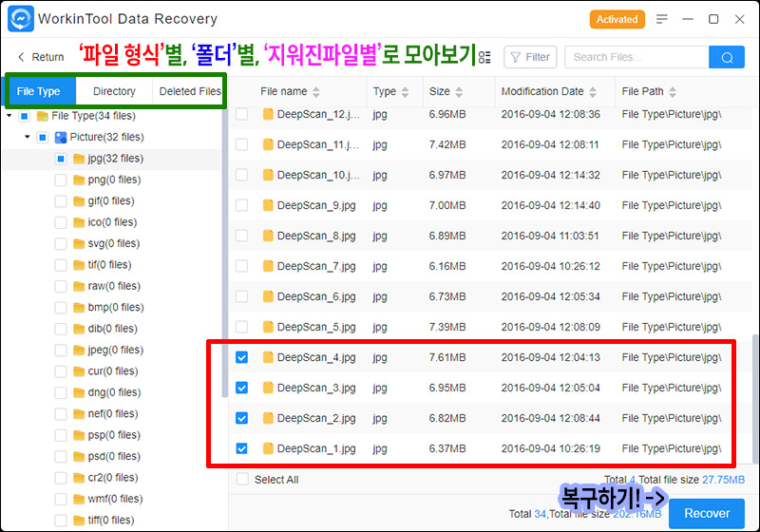Image resolution: width=760 pixels, height=532 pixels.
Task: Click the svg(0 files) folder icon
Action: tap(79, 244)
